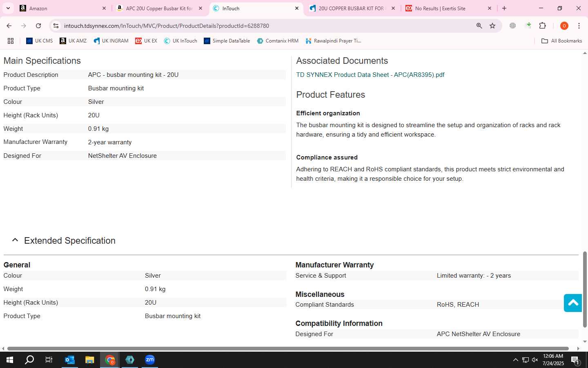This screenshot has width=588, height=368.
Task: Click the horizontal scrollbar right arrow
Action: pyautogui.click(x=578, y=349)
